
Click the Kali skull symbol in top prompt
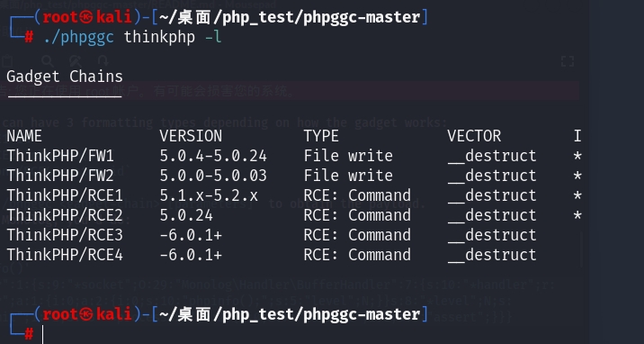pos(87,17)
